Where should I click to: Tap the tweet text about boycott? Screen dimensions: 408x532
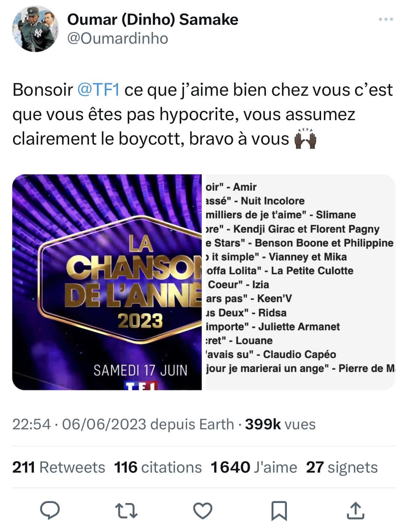(202, 114)
